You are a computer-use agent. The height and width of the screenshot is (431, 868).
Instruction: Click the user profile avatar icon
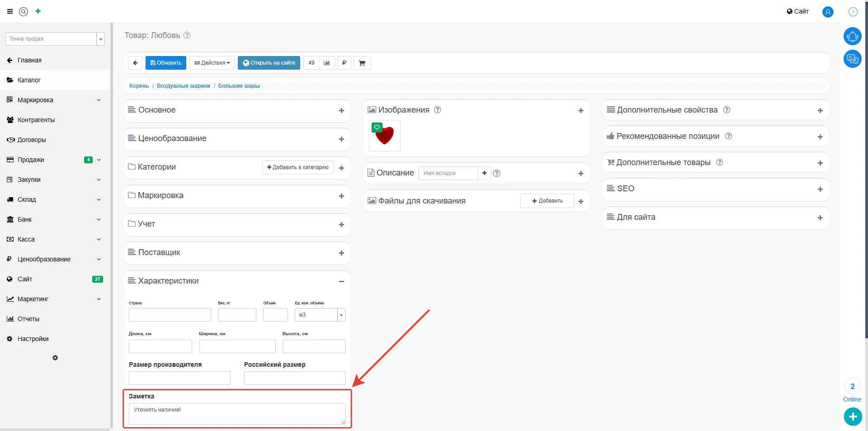click(827, 12)
